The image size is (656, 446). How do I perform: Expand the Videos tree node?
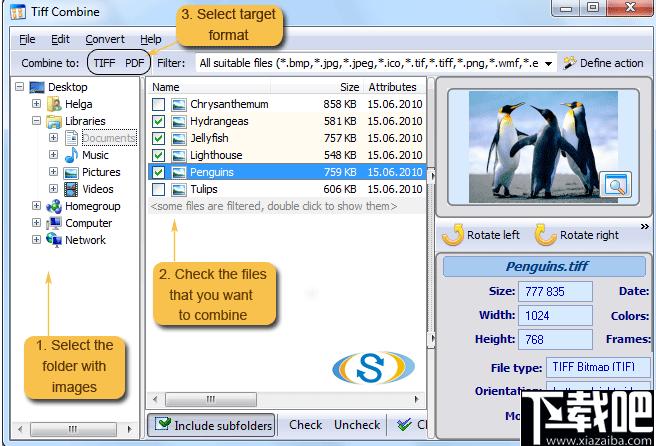(x=53, y=189)
